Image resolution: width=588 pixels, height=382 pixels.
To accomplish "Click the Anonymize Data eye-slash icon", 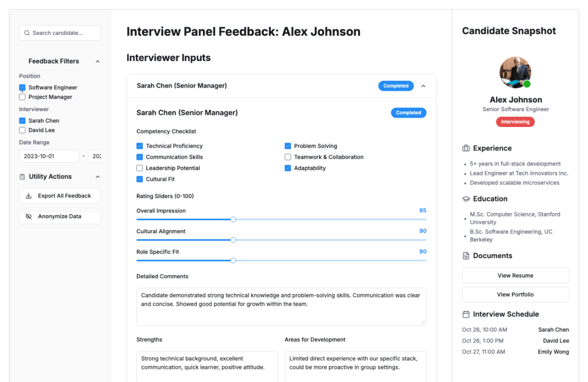I will point(28,216).
